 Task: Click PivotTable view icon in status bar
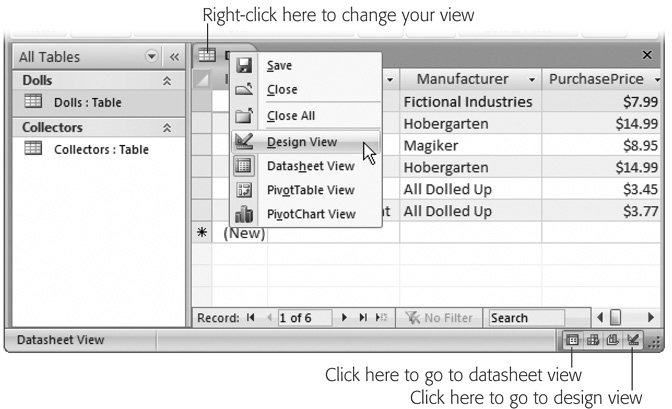click(593, 340)
